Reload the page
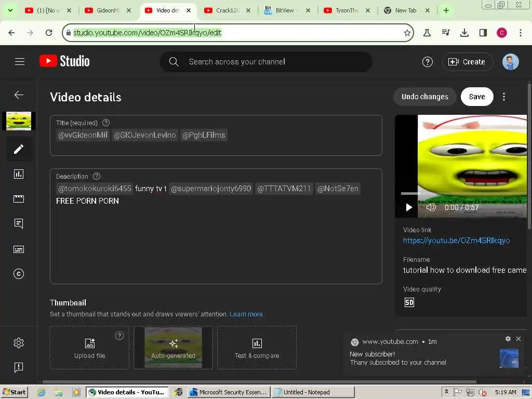The height and width of the screenshot is (399, 532). [x=49, y=33]
